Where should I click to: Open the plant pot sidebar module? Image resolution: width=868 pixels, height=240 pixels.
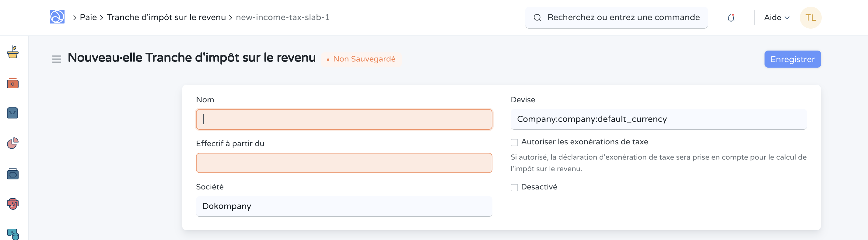[13, 52]
